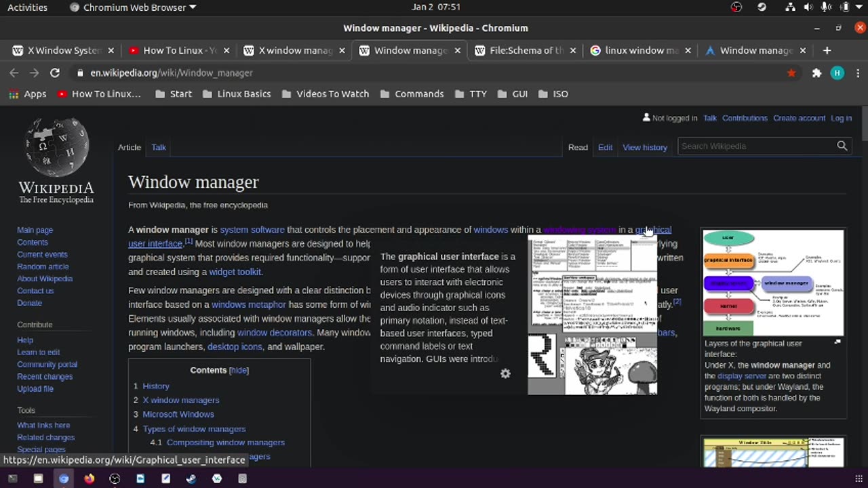Close the File:Schema tab

click(572, 50)
